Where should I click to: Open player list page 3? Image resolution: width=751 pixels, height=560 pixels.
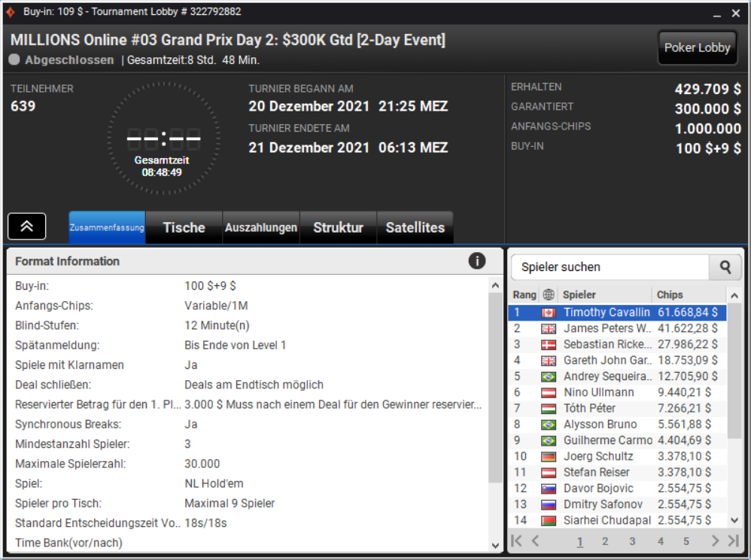(x=632, y=541)
